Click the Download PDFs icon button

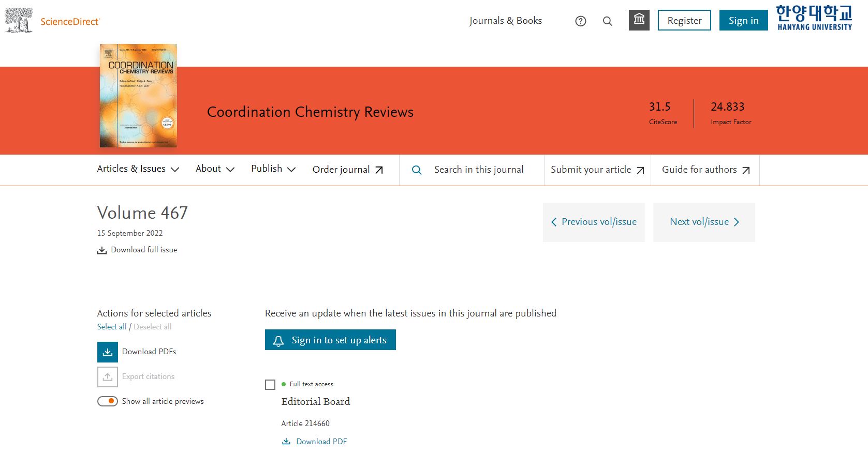coord(108,352)
